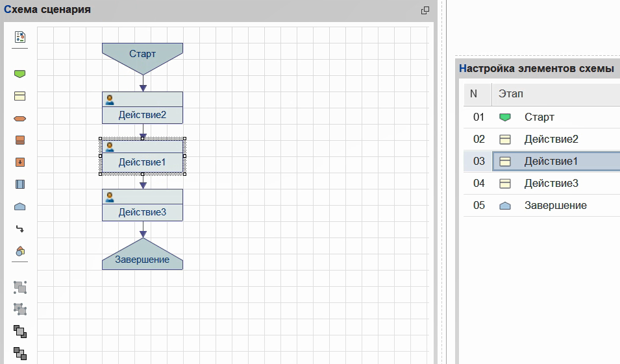Select the blue nested process tool
This screenshot has height=364, width=620.
click(x=19, y=184)
